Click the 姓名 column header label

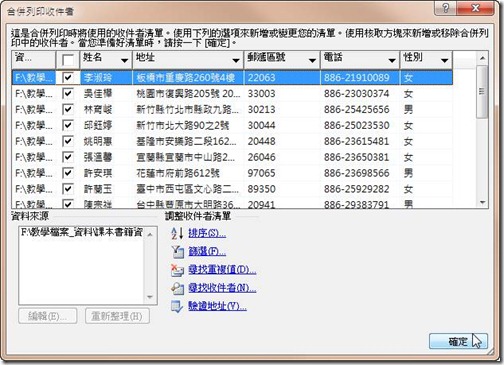[92, 58]
